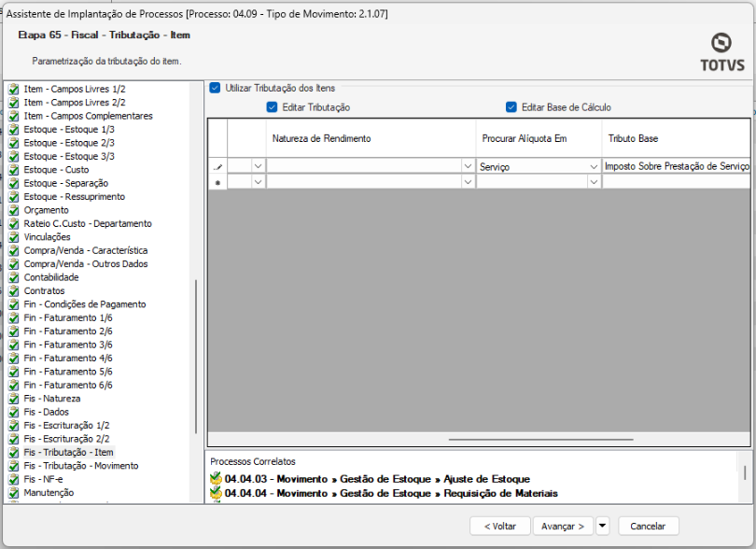Toggle Utilizar Tributação dos Itens checkbox
Image resolution: width=756 pixels, height=549 pixels.
215,88
